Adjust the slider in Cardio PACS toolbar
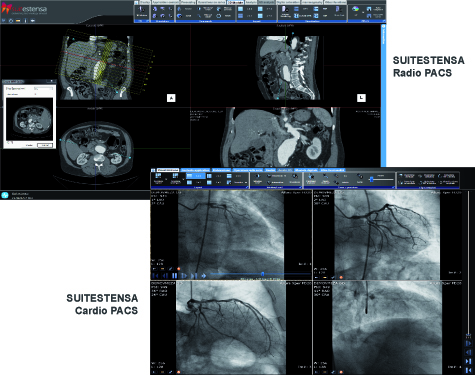Viewport: 475px width, 375px height. coord(371,179)
